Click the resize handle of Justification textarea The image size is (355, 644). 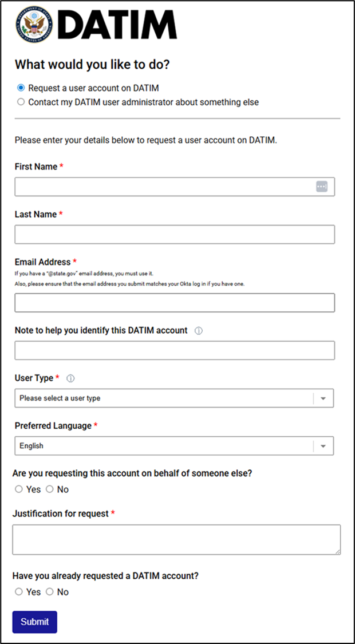pyautogui.click(x=338, y=552)
